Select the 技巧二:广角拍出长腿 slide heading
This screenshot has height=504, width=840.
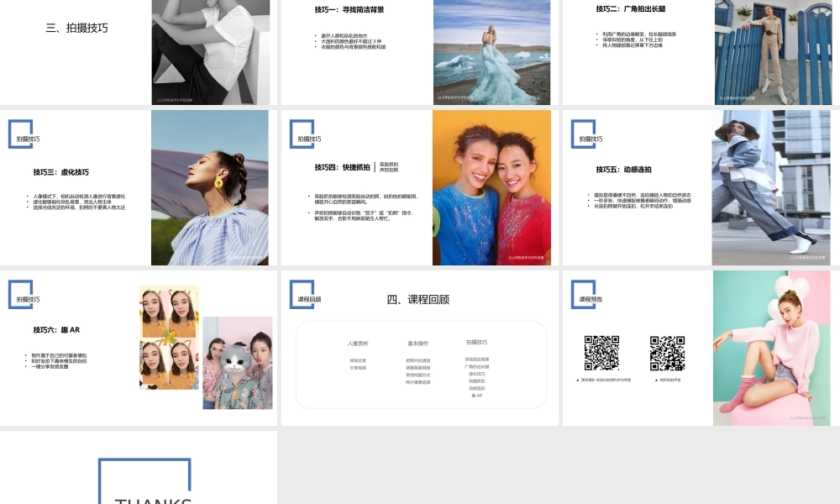click(630, 9)
